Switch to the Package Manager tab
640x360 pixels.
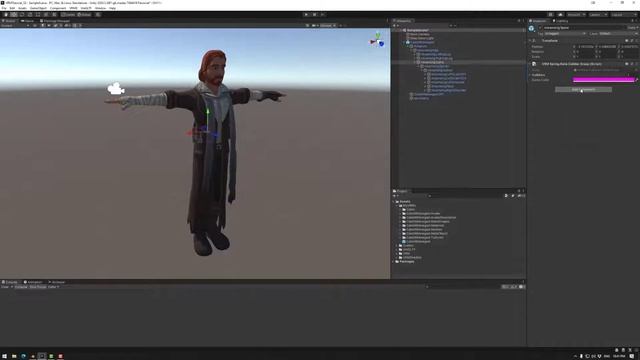(55, 21)
